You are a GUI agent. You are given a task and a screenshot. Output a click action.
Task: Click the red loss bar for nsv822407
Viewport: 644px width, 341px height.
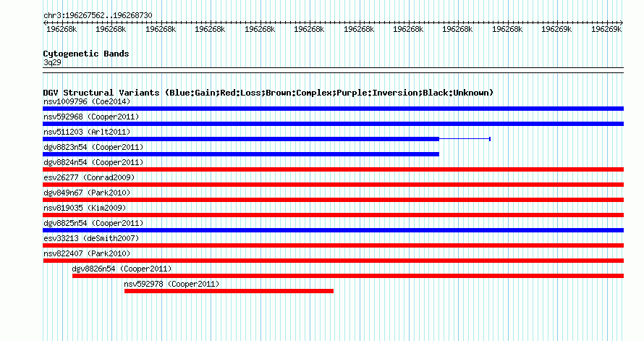pyautogui.click(x=333, y=261)
